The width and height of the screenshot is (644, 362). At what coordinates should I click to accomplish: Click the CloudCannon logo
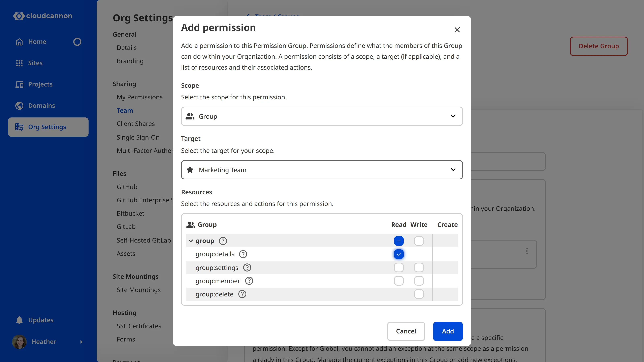point(42,16)
